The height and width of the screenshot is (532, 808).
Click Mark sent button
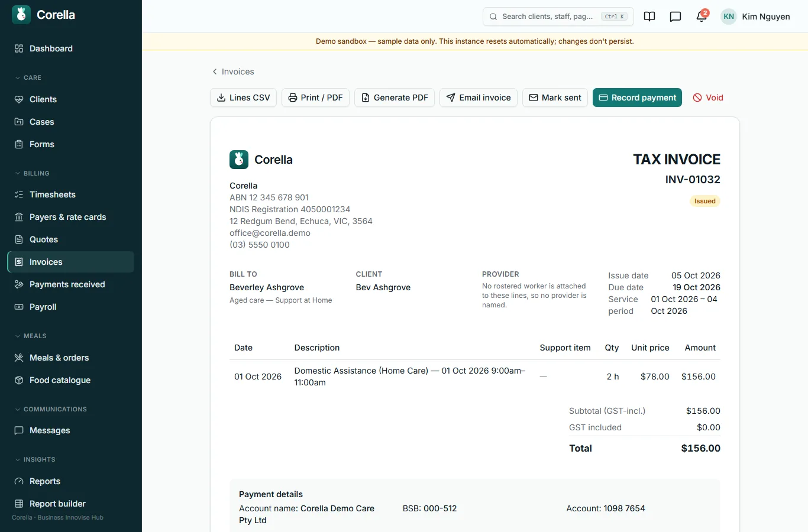click(555, 98)
